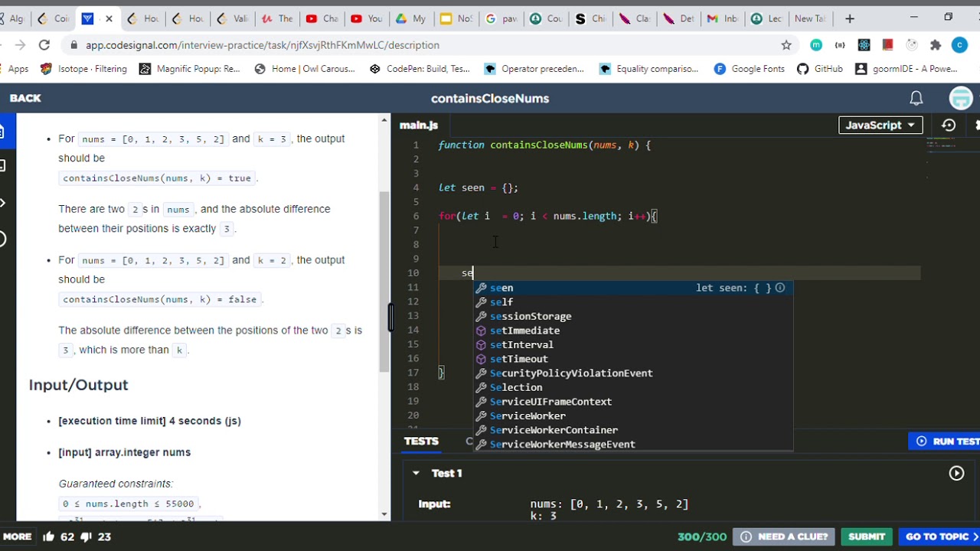Bookmark this page with the star icon
This screenshot has height=551, width=980.
[x=786, y=45]
